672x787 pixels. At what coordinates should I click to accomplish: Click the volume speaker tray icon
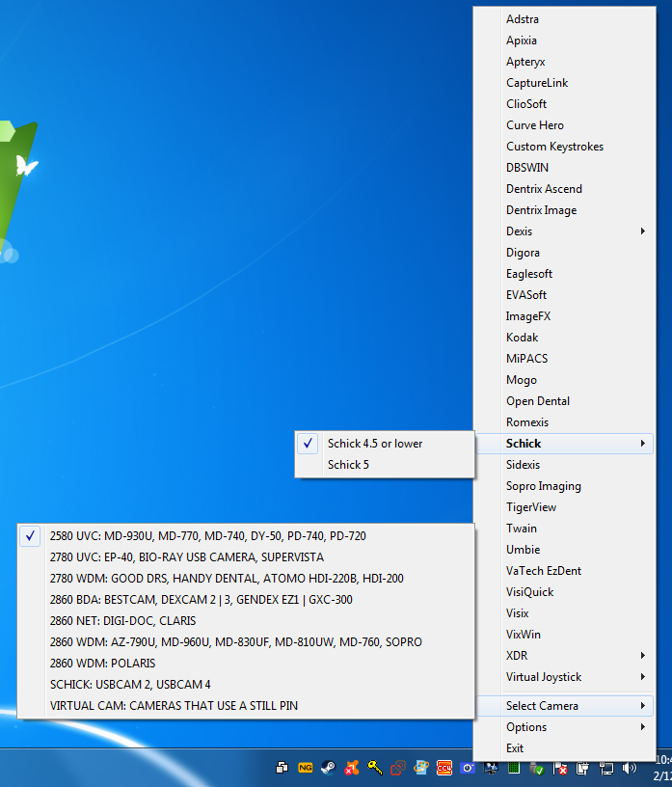(630, 768)
